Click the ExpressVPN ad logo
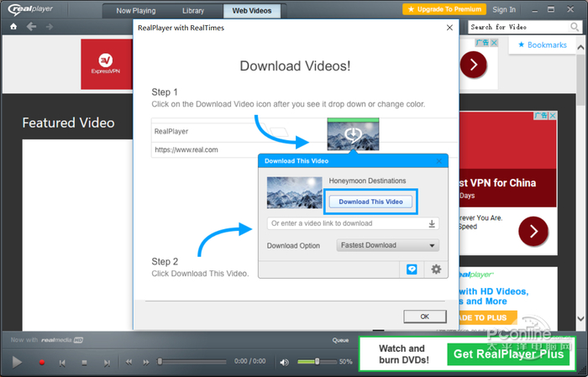Screen dimensions: 588x377 click(x=107, y=64)
